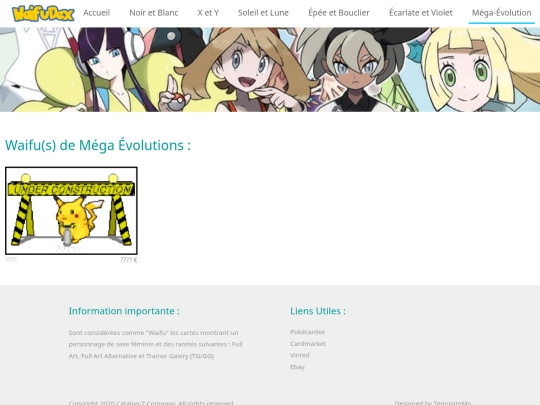540x405 pixels.
Task: Open the Cardmarket link
Action: [x=308, y=344]
